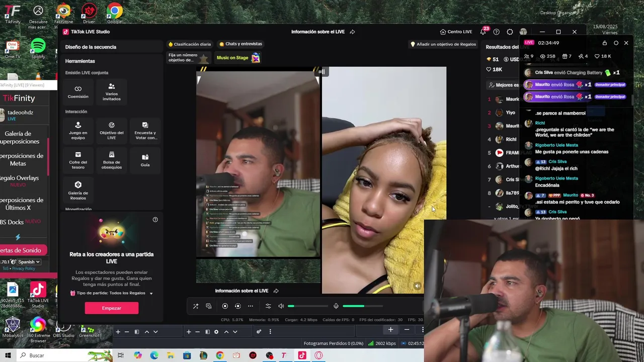Open Regalo Overlays in TikFinity sidebar

(19, 181)
